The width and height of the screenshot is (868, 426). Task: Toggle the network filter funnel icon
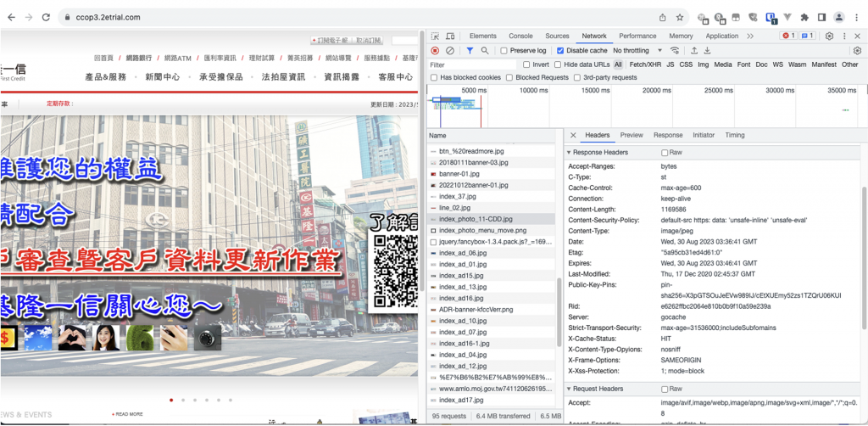pyautogui.click(x=470, y=50)
